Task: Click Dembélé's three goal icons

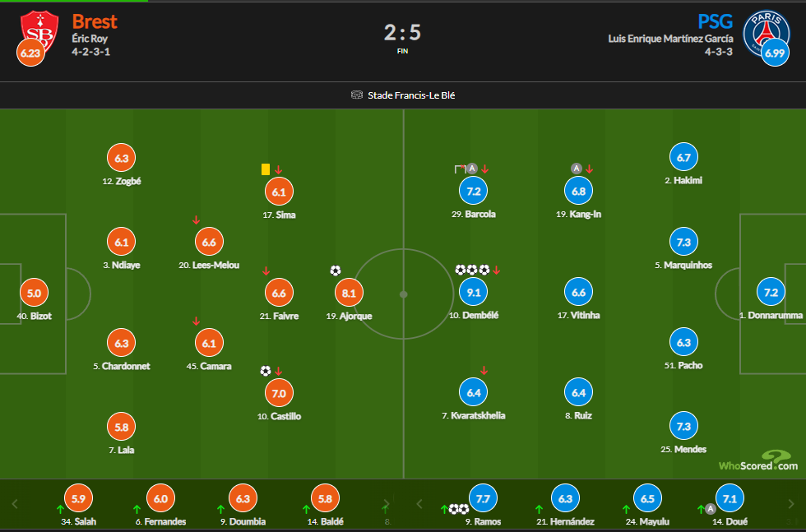Action: point(472,270)
